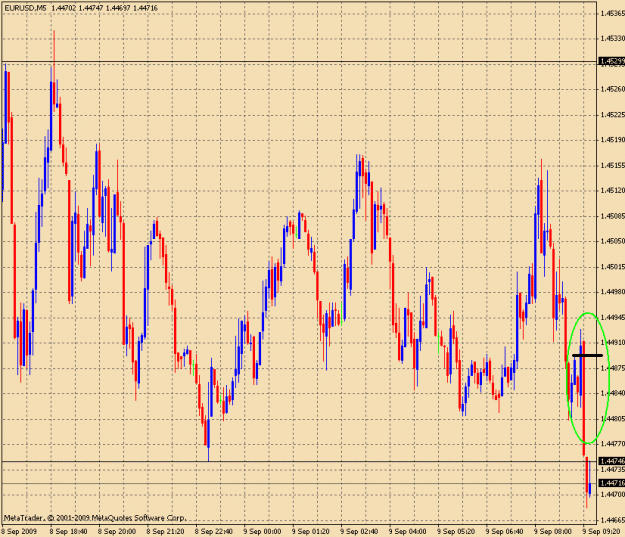Click the 1.45225 price axis label

point(613,115)
